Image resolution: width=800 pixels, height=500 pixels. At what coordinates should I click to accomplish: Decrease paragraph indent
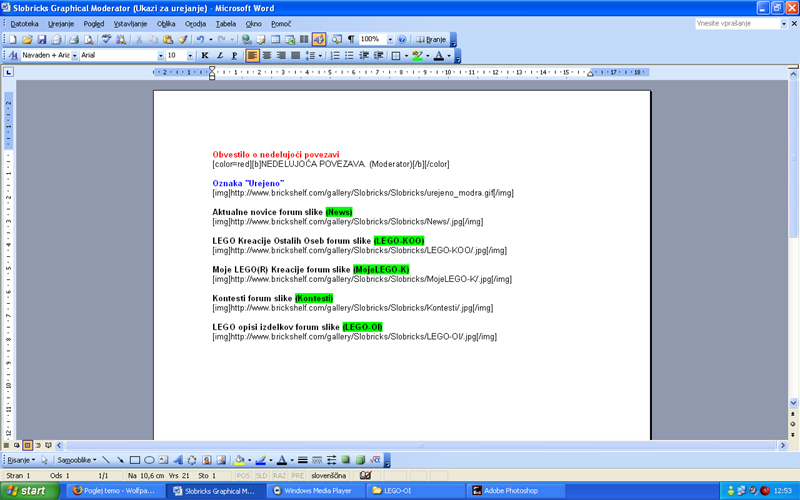coord(364,55)
